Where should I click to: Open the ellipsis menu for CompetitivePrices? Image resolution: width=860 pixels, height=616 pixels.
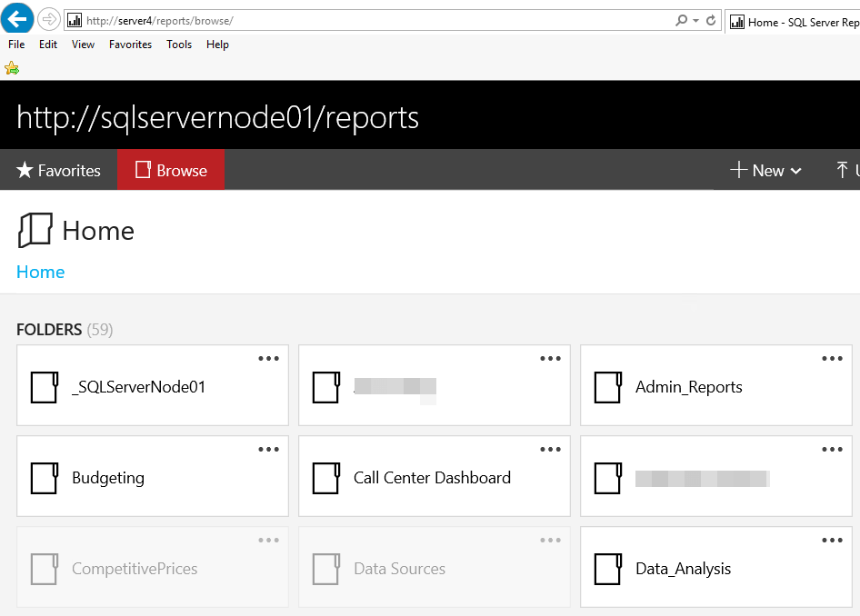click(x=269, y=541)
